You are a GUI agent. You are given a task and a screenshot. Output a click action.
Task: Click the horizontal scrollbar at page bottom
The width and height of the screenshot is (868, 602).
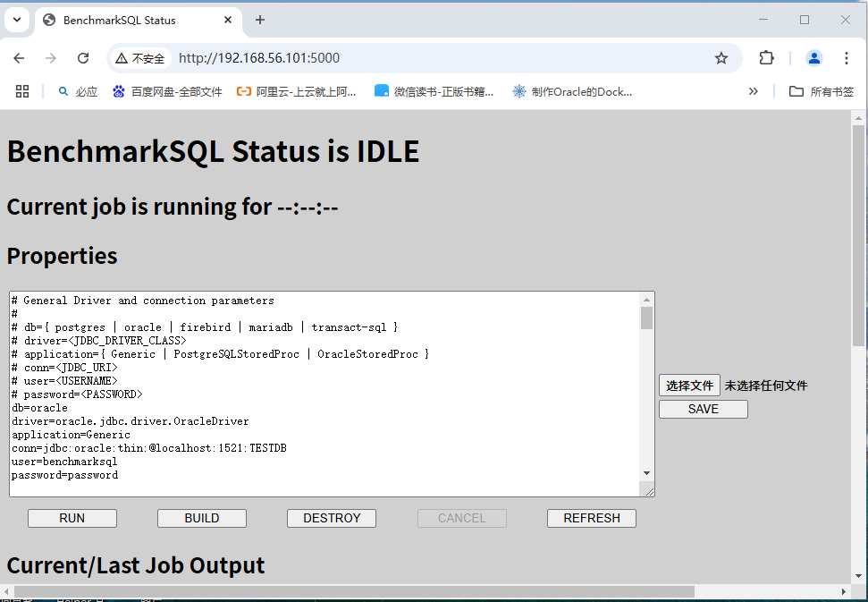pyautogui.click(x=349, y=590)
